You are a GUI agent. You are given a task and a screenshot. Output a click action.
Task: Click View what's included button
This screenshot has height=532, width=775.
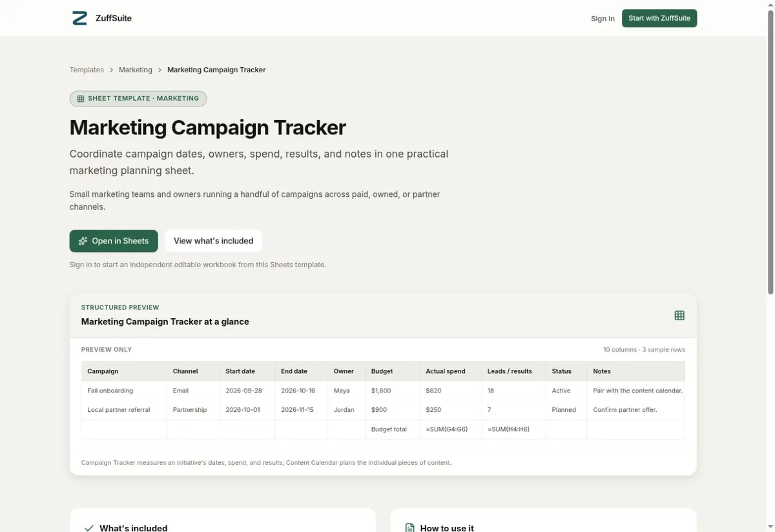click(214, 241)
